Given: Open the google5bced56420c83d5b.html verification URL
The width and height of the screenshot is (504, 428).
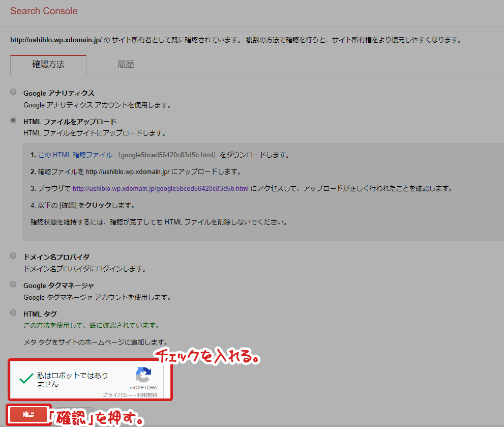Looking at the screenshot, I should [x=160, y=189].
